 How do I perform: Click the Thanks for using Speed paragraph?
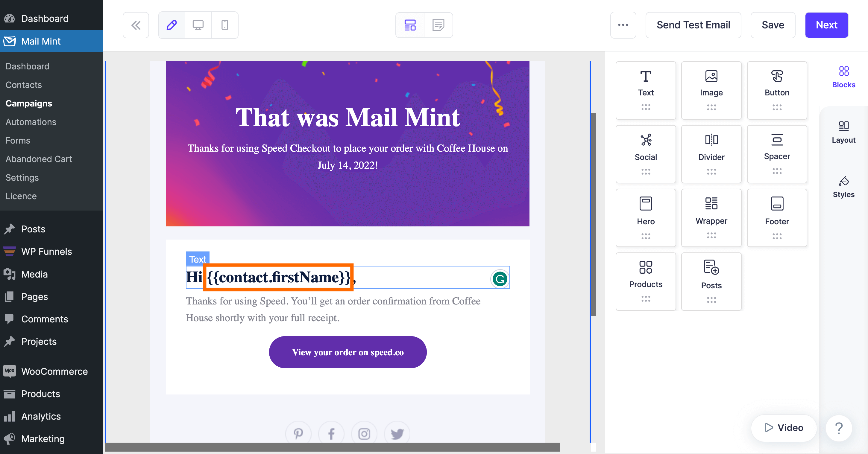[x=333, y=309]
